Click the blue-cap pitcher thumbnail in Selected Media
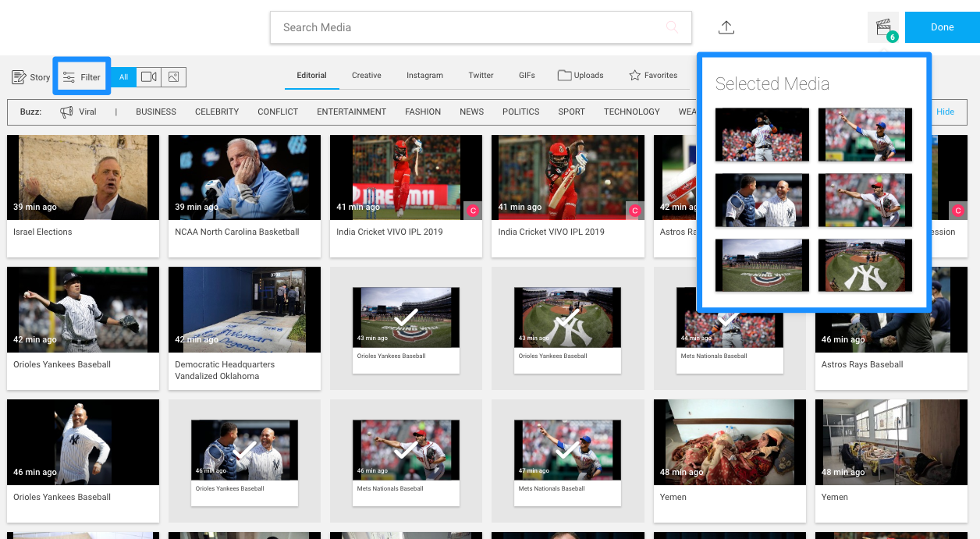980x539 pixels. [x=865, y=135]
